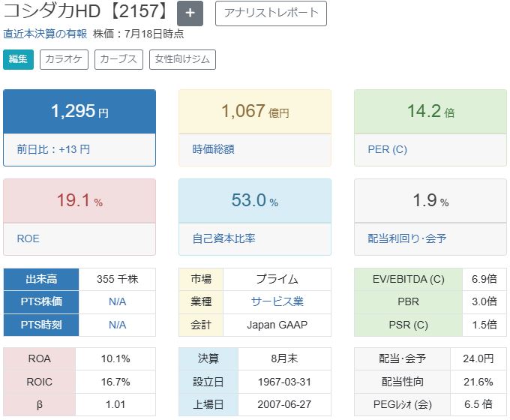Click the 配当性向 label cell

point(402,382)
